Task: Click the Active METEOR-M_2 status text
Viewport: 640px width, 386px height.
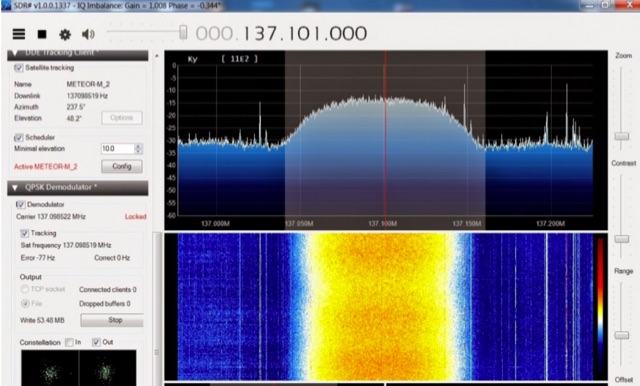Action: (46, 166)
